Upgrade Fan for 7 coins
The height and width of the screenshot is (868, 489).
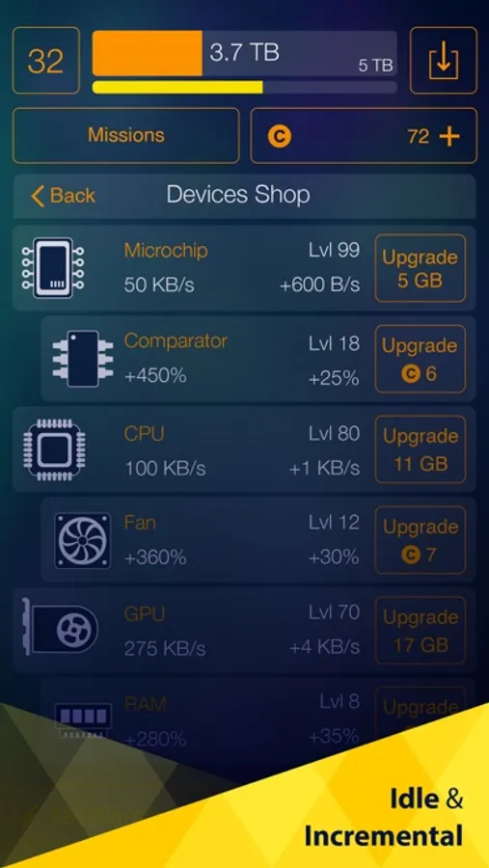pyautogui.click(x=420, y=540)
